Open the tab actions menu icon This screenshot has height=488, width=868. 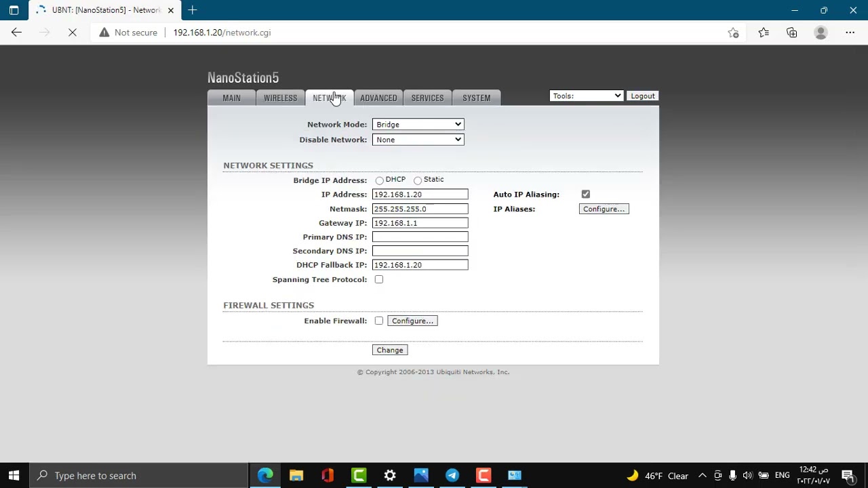(14, 10)
